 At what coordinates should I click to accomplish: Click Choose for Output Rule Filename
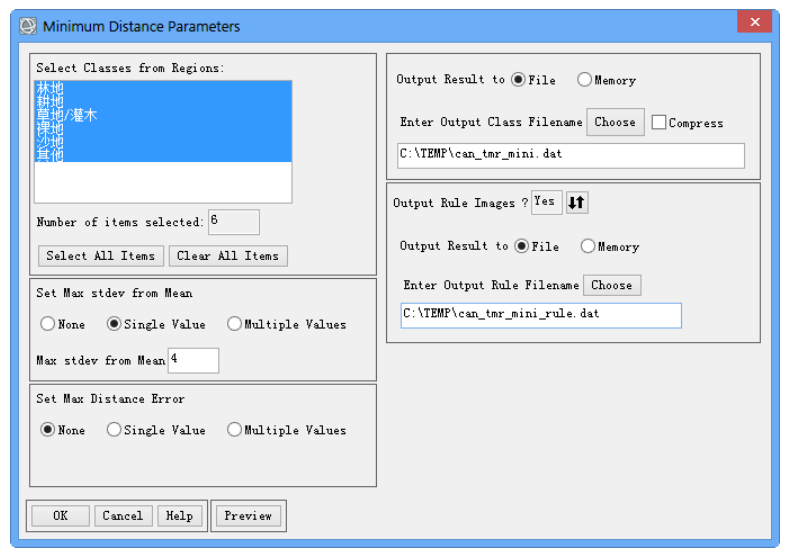click(x=612, y=285)
